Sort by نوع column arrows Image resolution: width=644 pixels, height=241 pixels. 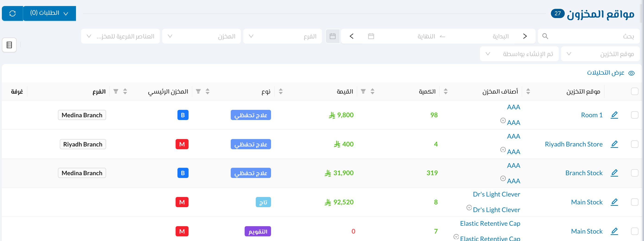point(208,91)
